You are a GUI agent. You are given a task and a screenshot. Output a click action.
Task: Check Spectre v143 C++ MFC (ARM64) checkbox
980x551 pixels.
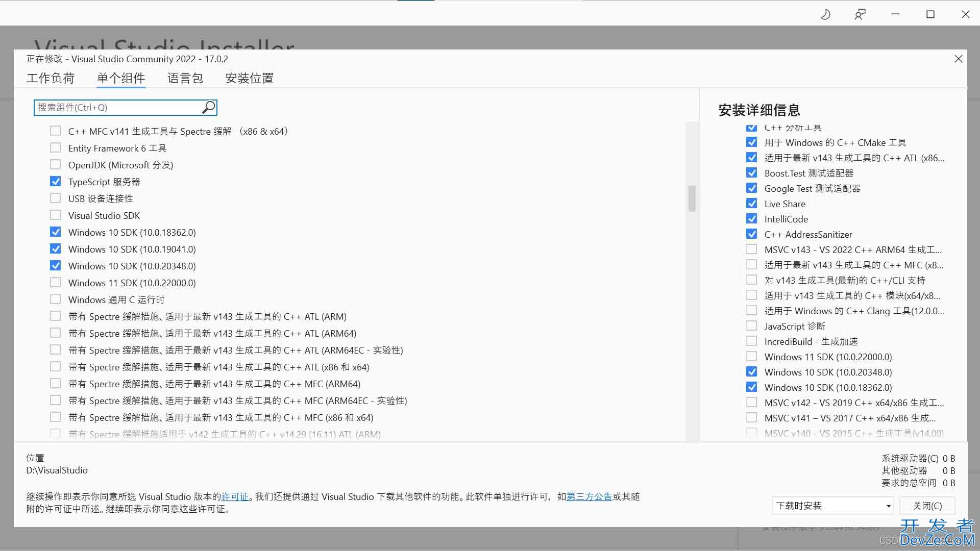pyautogui.click(x=55, y=384)
